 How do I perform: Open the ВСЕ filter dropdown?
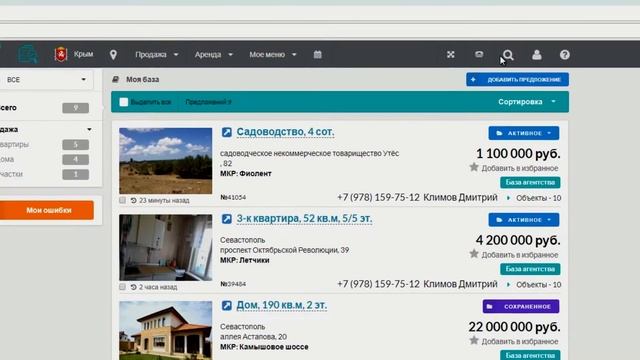point(46,80)
